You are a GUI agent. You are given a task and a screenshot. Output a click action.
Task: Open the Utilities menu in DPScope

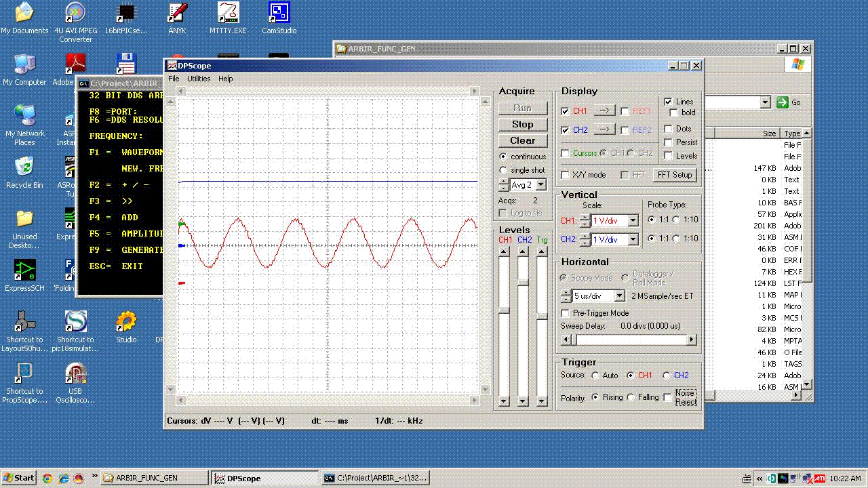[x=199, y=79]
